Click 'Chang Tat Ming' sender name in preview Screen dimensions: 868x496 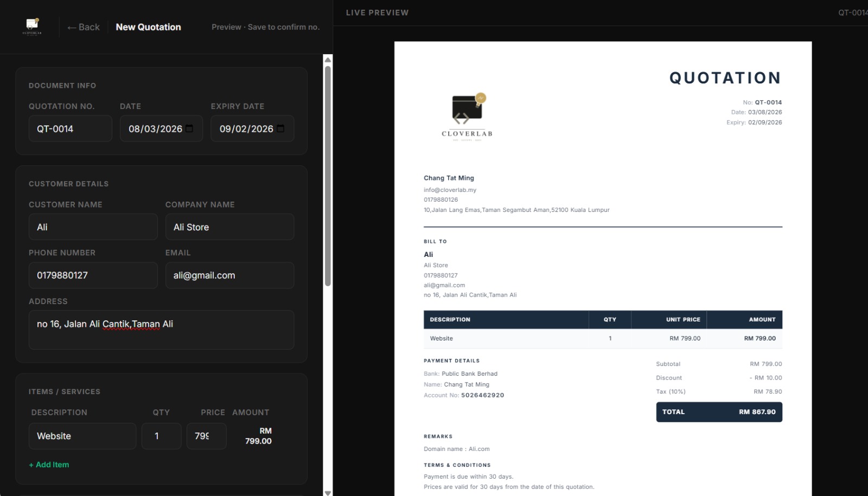(x=449, y=178)
